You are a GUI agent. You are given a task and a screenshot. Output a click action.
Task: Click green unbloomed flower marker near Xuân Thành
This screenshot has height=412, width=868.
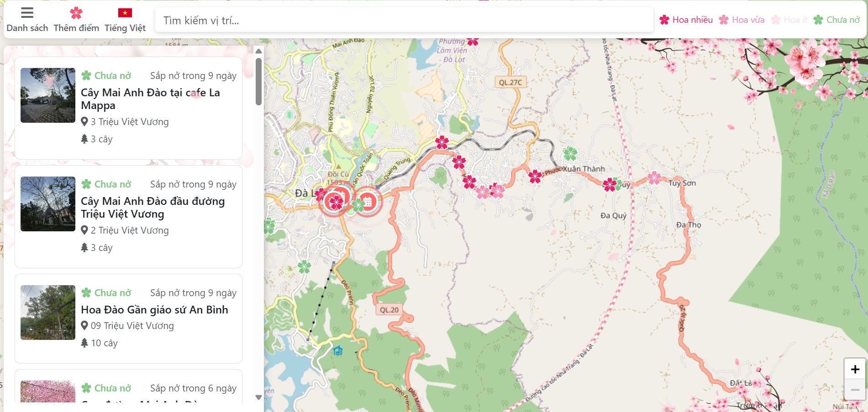click(570, 153)
